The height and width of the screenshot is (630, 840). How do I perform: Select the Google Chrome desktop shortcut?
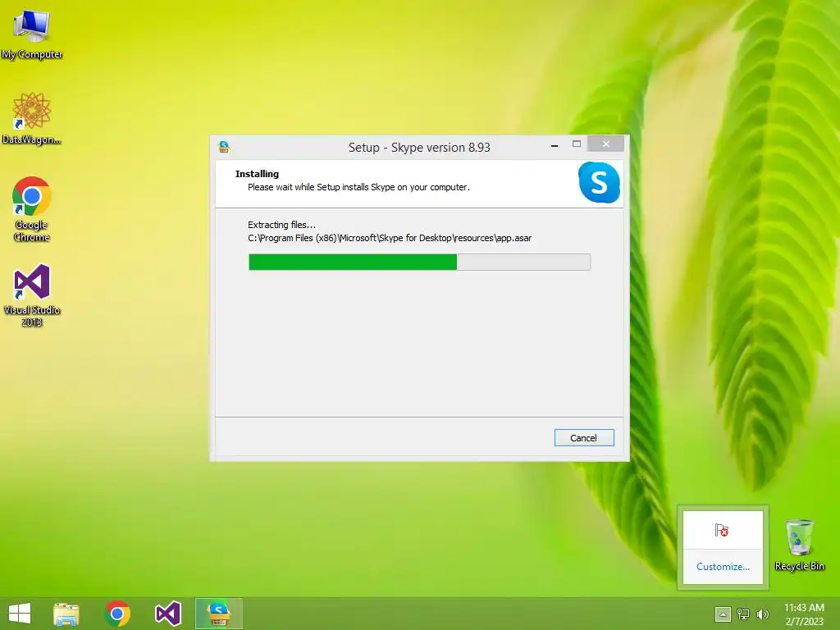pos(32,209)
